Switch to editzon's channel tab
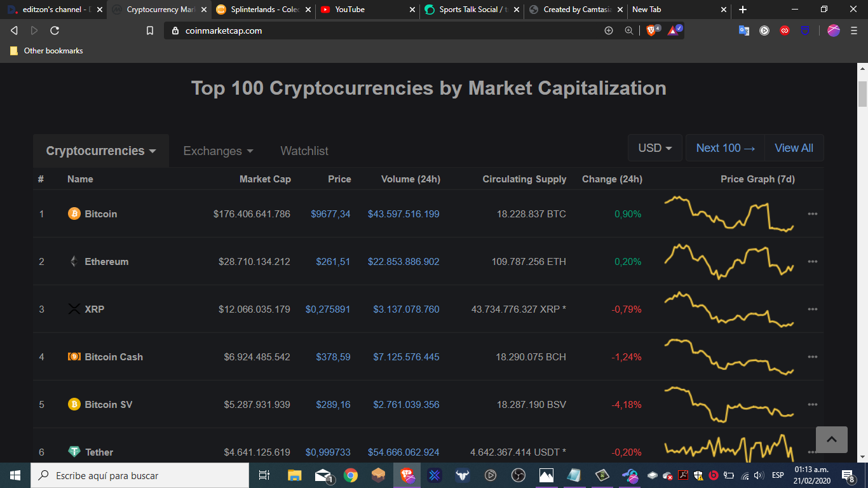This screenshot has width=868, height=488. tap(54, 10)
